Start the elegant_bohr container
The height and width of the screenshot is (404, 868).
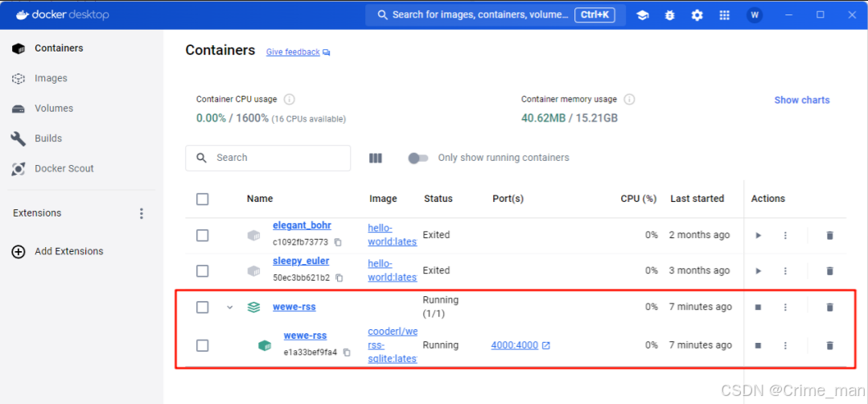(x=759, y=235)
